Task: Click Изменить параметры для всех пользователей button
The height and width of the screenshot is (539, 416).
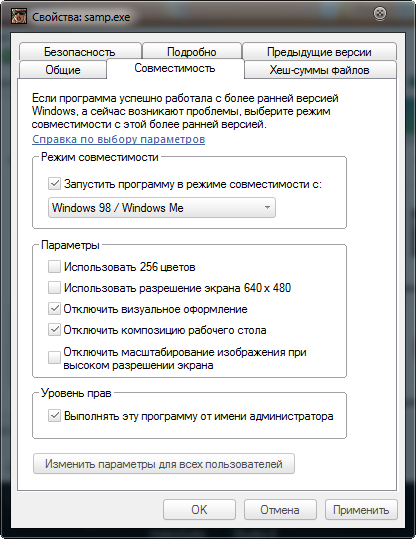Action: (164, 464)
